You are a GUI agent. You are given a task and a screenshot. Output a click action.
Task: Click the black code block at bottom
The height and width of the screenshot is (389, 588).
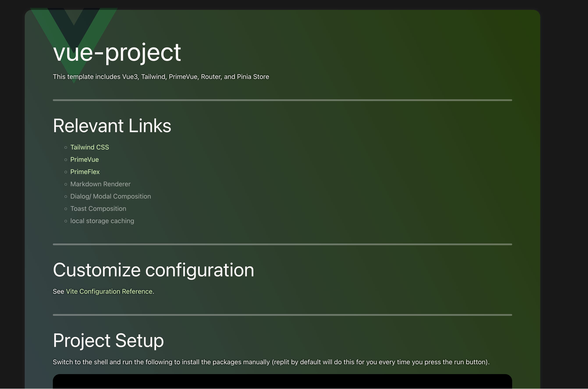(x=282, y=382)
